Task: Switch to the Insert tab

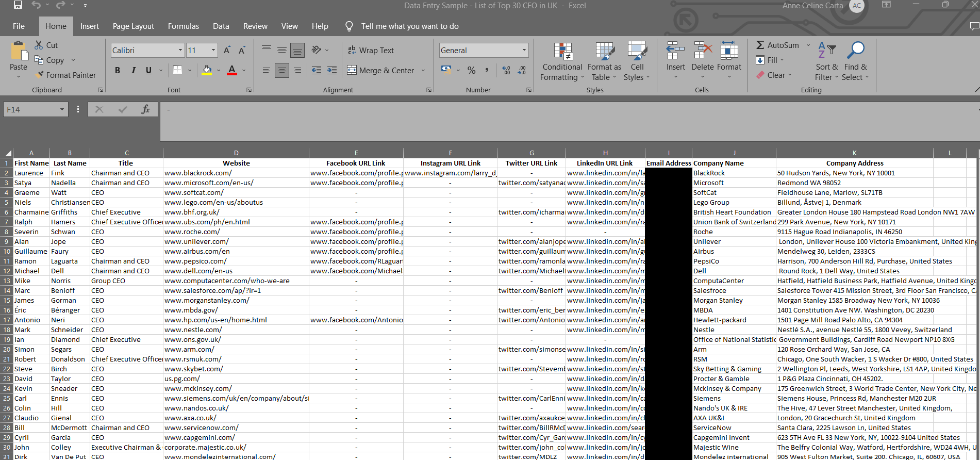Action: pos(90,26)
